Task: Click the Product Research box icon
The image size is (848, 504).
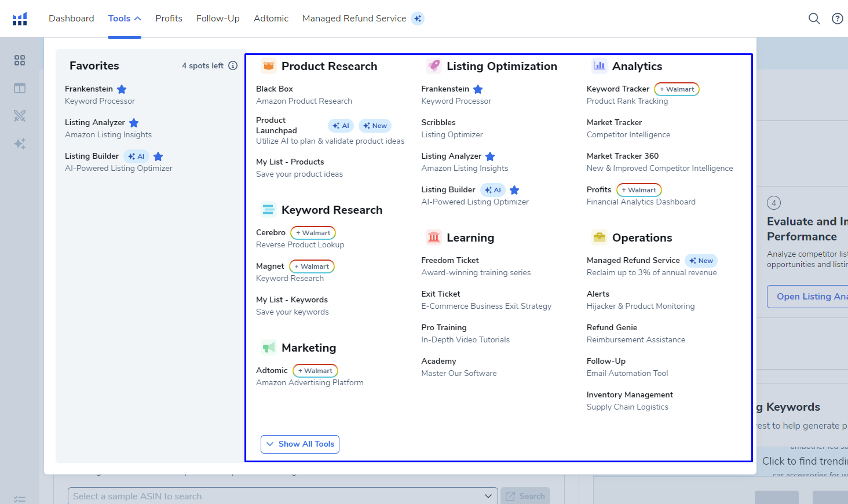Action: pyautogui.click(x=268, y=66)
